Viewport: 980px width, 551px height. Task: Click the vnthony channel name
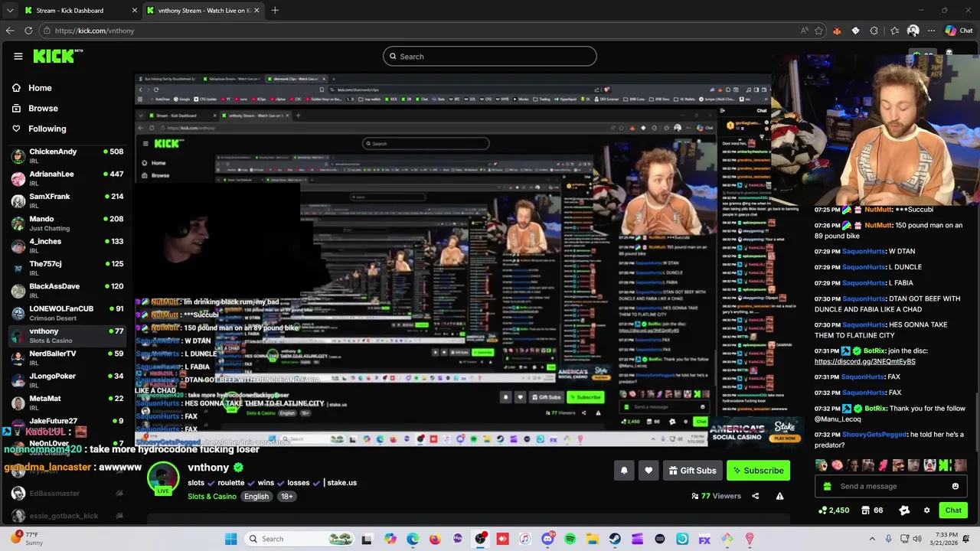tap(208, 468)
